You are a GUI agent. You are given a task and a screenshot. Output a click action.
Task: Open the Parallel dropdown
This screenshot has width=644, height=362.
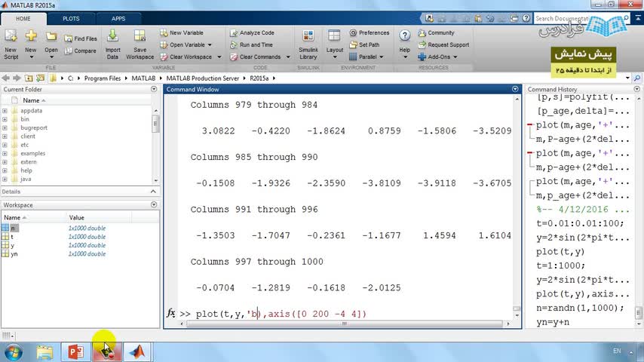382,57
